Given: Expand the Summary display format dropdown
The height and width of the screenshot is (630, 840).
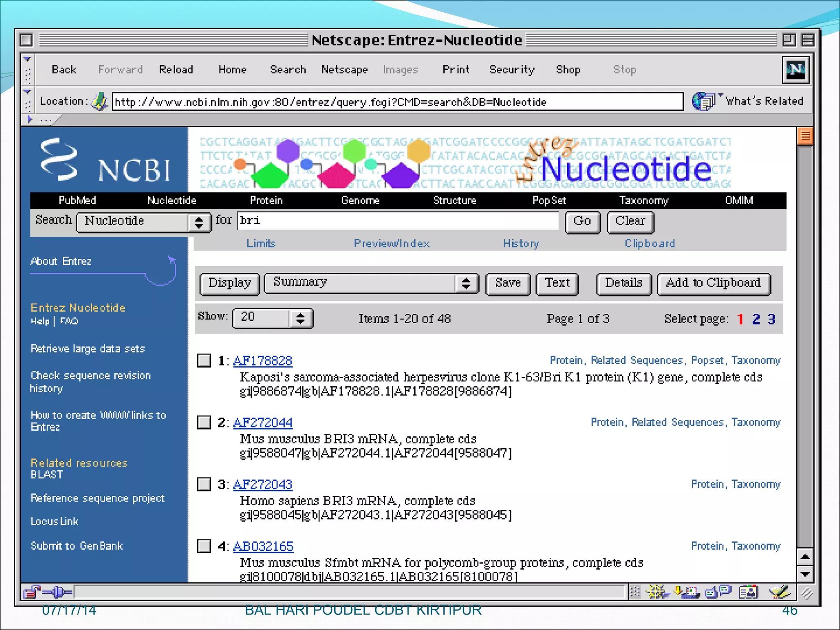Looking at the screenshot, I should [x=371, y=283].
